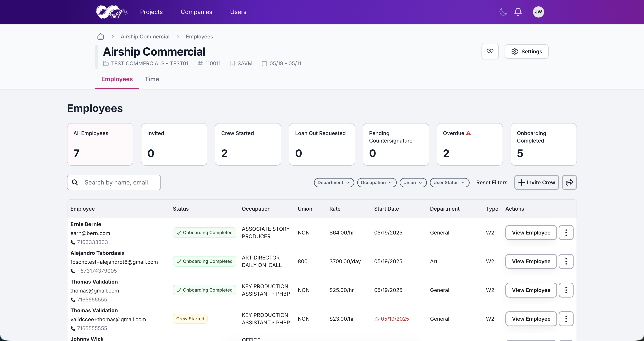View Employee for thomas@gmail.com

click(531, 290)
